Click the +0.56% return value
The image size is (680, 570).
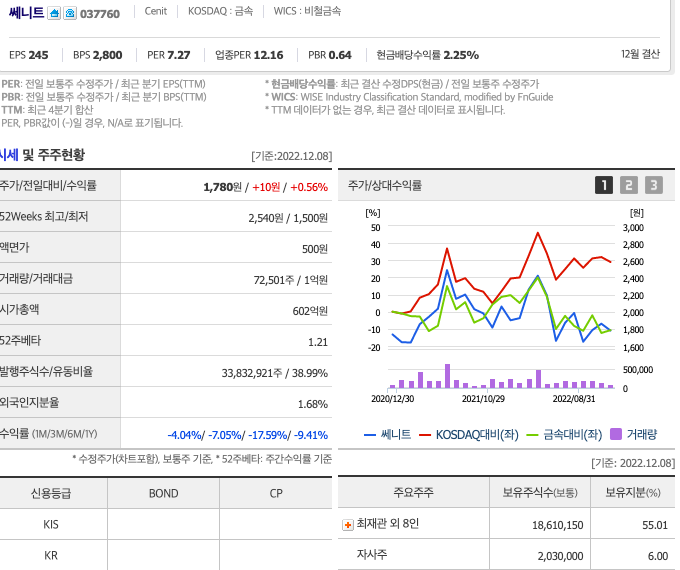[x=309, y=187]
